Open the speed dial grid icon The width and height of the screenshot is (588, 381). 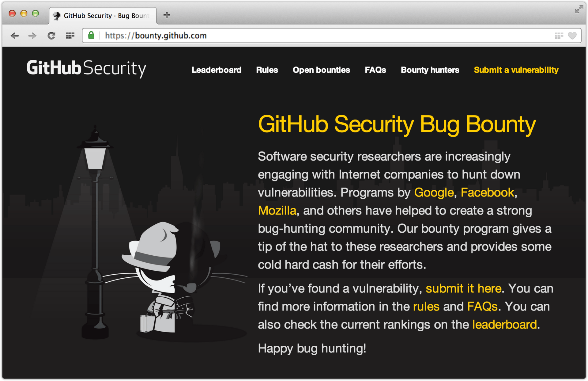(70, 36)
